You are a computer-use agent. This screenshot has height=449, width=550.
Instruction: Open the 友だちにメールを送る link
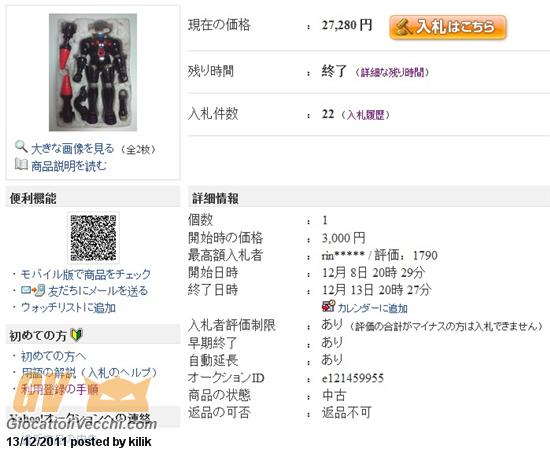coord(98,291)
